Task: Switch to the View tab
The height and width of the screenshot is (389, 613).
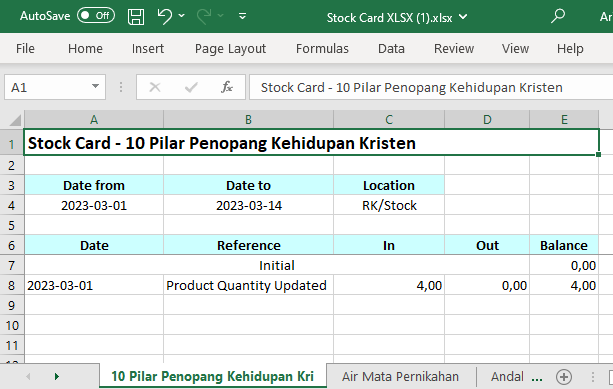Action: [515, 48]
